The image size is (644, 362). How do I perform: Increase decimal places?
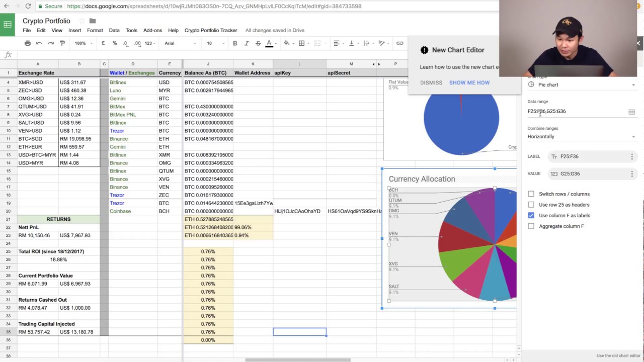point(137,43)
